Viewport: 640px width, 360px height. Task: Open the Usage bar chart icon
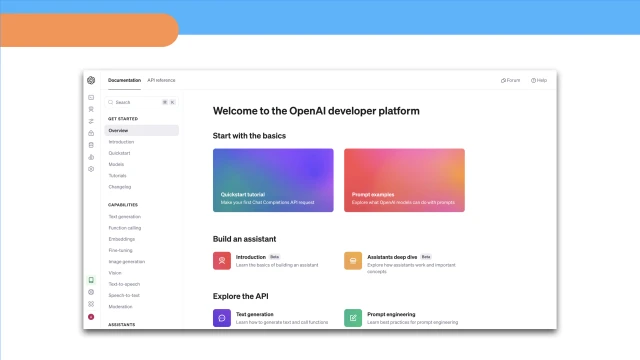click(x=91, y=157)
